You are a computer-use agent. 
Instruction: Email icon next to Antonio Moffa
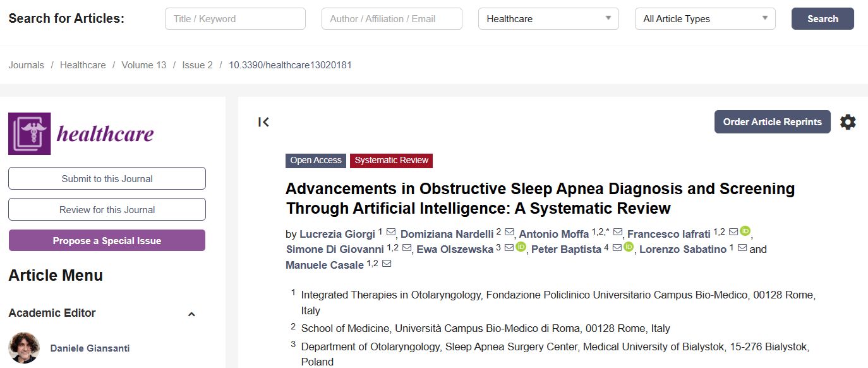(618, 232)
